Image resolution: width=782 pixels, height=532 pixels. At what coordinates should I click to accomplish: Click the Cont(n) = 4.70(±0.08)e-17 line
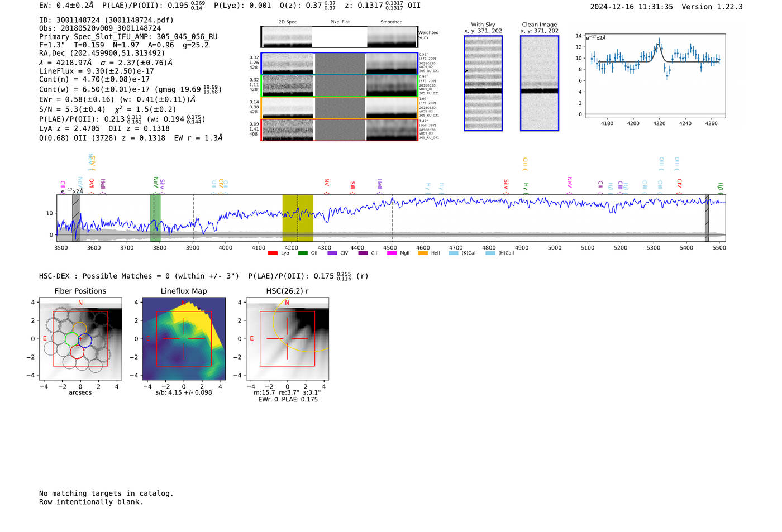click(94, 79)
